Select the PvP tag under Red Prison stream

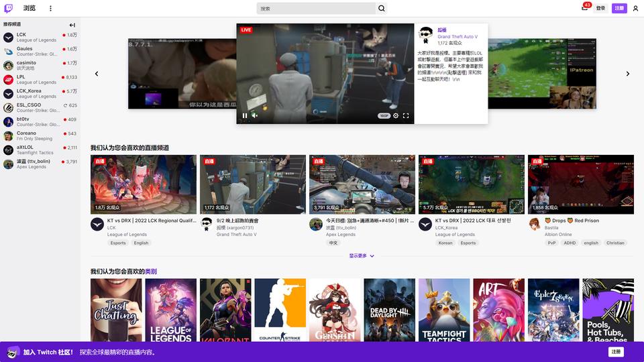click(x=551, y=243)
